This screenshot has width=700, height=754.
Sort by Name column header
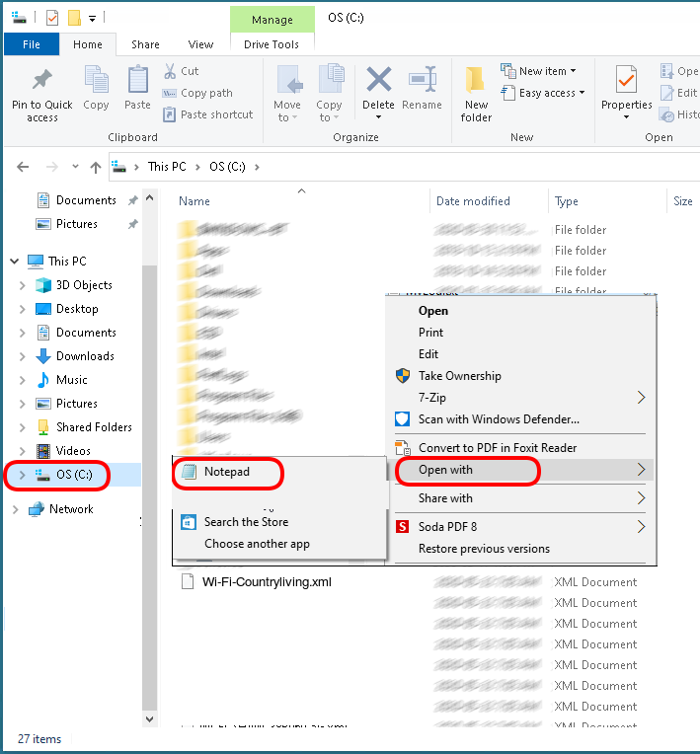pyautogui.click(x=194, y=201)
